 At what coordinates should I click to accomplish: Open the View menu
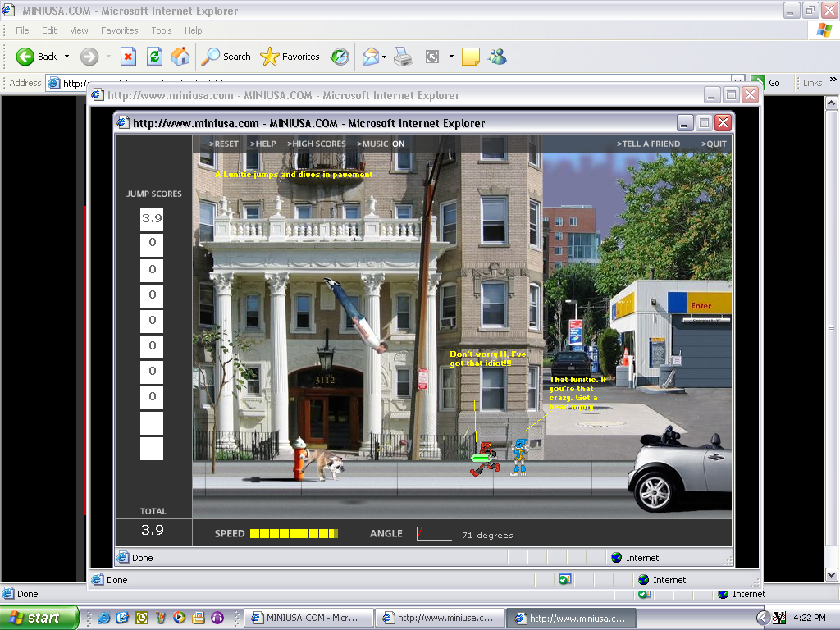[79, 30]
